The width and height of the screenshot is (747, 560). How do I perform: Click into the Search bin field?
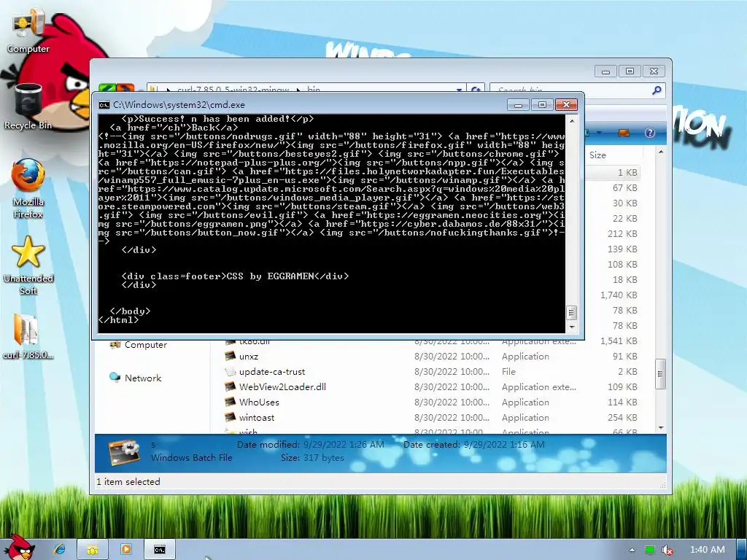[572, 89]
